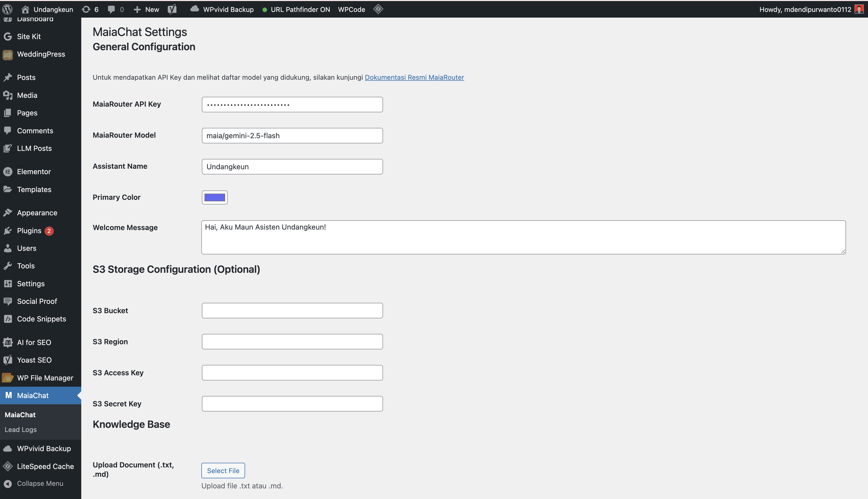Open the MaiaChat submenu item
The height and width of the screenshot is (499, 868).
pos(20,415)
